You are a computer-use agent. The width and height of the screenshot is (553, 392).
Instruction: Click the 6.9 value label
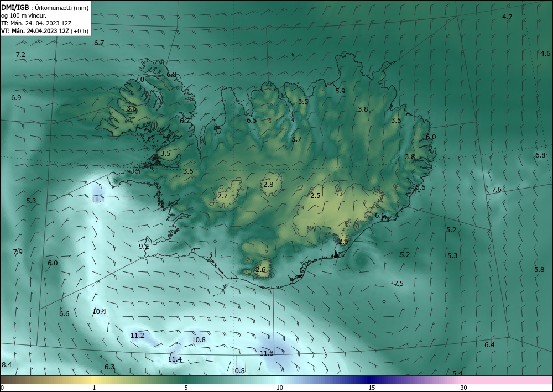pos(16,98)
